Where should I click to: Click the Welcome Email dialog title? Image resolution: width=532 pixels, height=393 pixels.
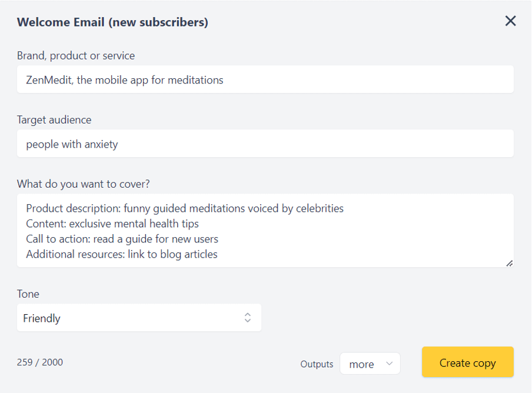tap(112, 22)
